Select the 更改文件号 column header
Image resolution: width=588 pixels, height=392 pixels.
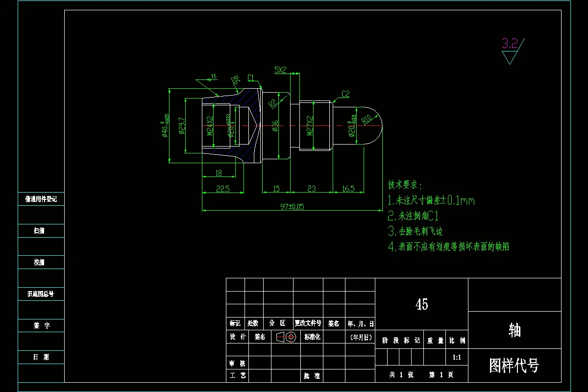[x=308, y=323]
